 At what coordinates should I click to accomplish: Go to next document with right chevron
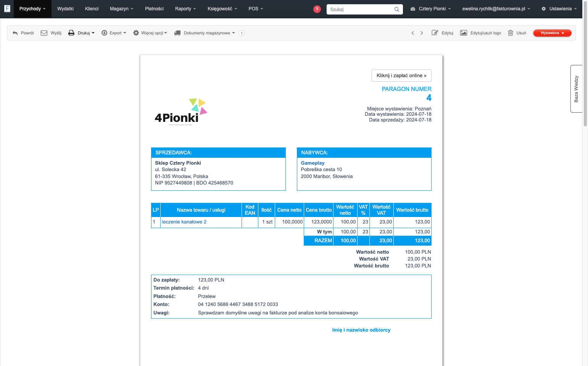pos(422,33)
